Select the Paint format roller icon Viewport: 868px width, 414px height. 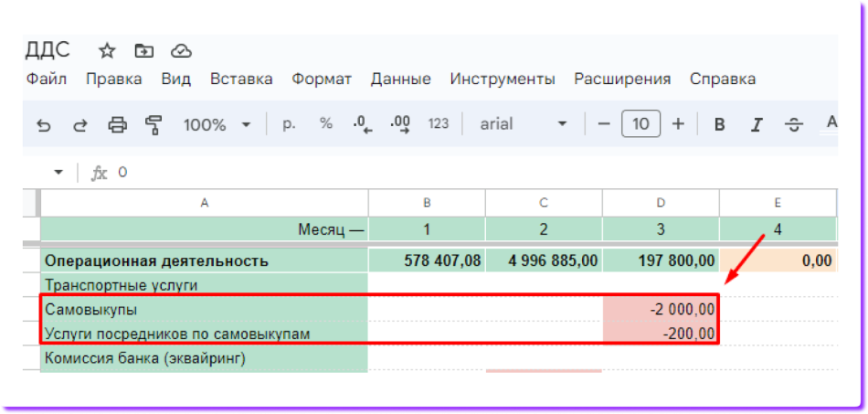tap(153, 124)
